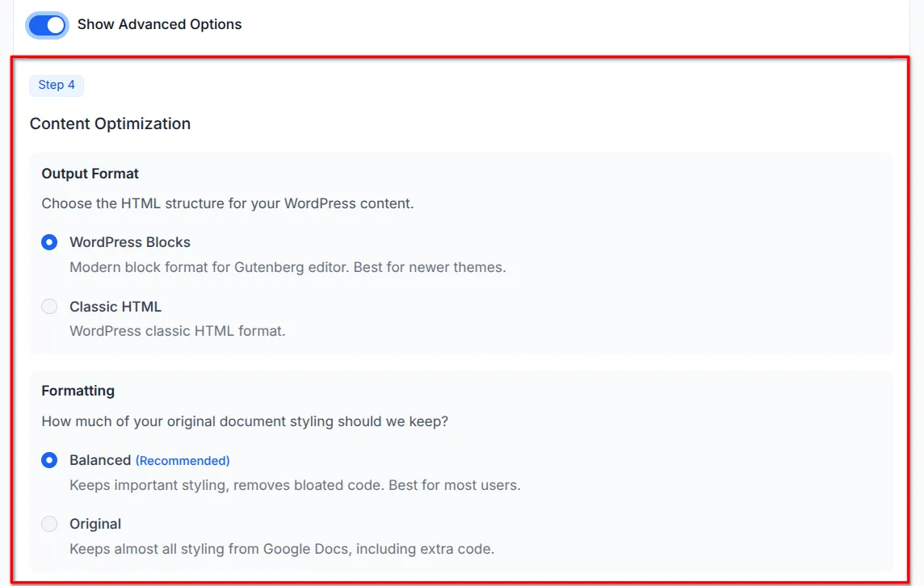The image size is (924, 586).
Task: Click the Recommended label next to Balanced
Action: pos(182,460)
